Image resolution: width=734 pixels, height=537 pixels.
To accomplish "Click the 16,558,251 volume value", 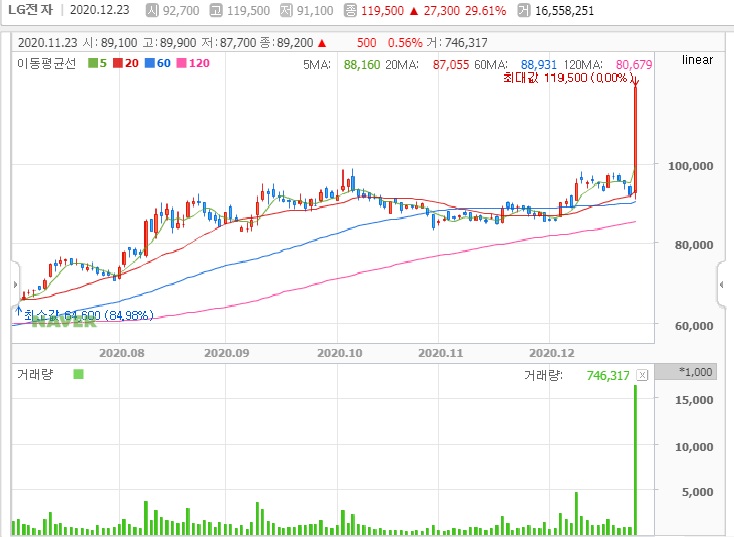I will point(564,11).
